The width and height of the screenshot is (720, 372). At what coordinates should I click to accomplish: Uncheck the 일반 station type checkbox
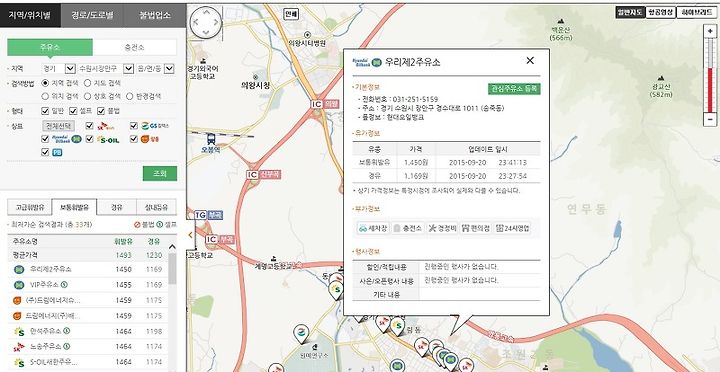[45, 111]
